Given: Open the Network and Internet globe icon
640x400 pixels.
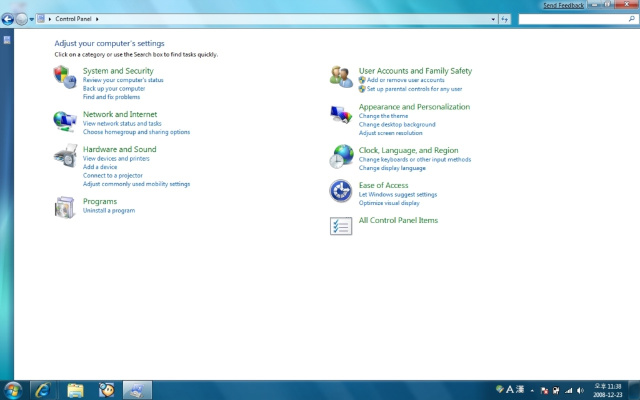Looking at the screenshot, I should click(x=65, y=121).
